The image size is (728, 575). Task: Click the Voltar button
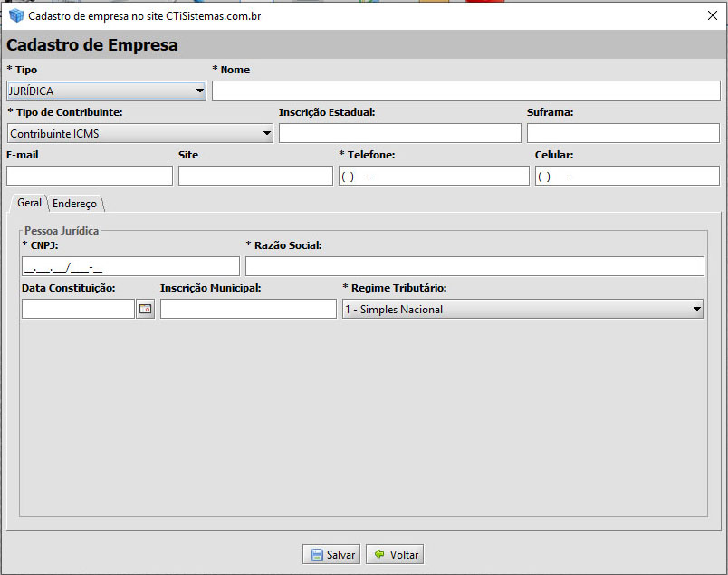(x=395, y=554)
